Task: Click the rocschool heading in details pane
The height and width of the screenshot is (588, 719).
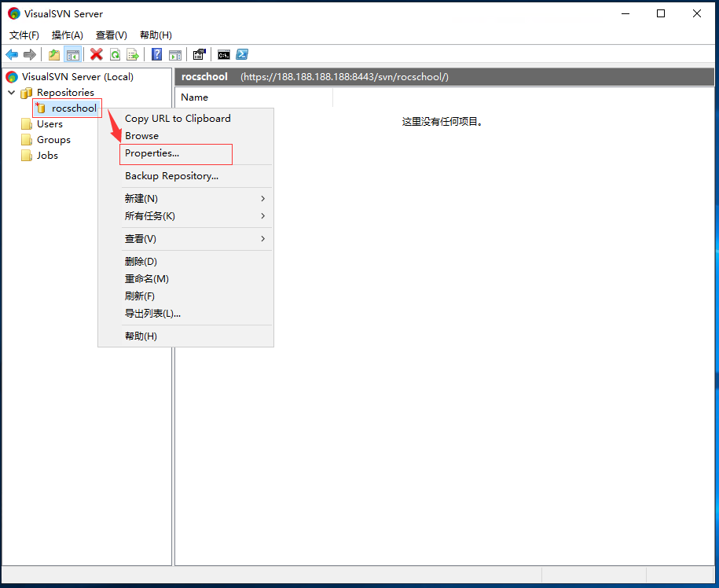Action: 204,77
